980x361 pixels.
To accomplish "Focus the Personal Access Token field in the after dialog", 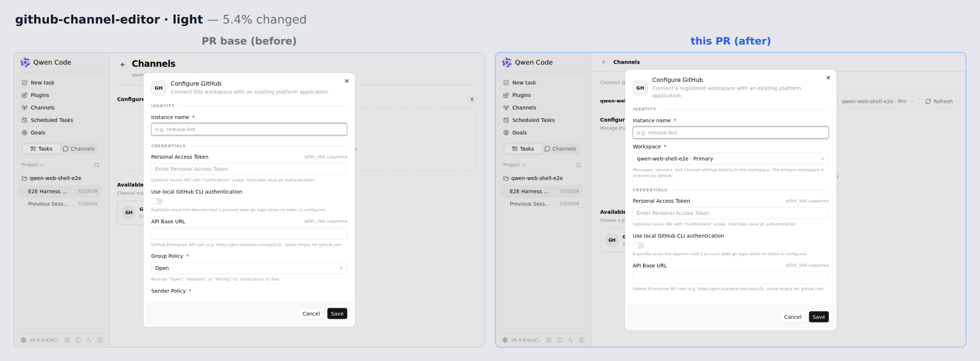I will 730,213.
